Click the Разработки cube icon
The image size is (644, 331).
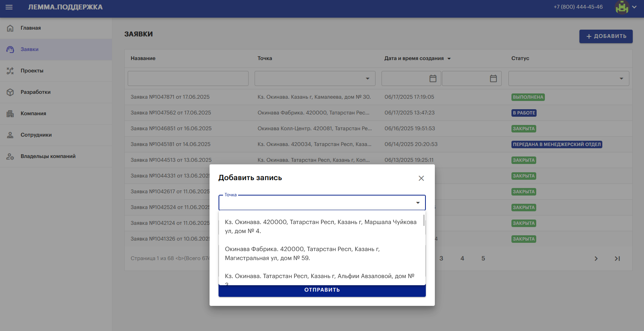tap(10, 92)
